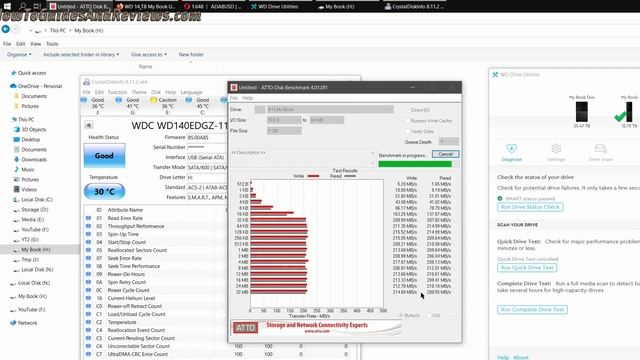Image resolution: width=640 pixels, height=360 pixels.
Task: Open Desktop folder icon in sidebar
Action: point(17,139)
